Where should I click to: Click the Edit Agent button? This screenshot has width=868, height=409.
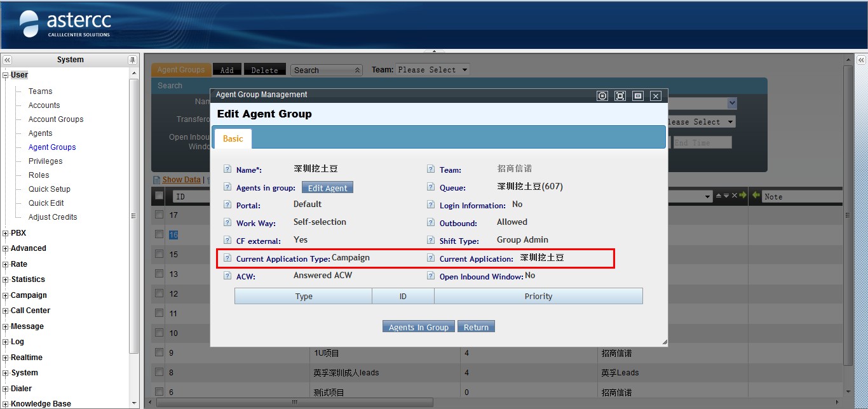(327, 188)
